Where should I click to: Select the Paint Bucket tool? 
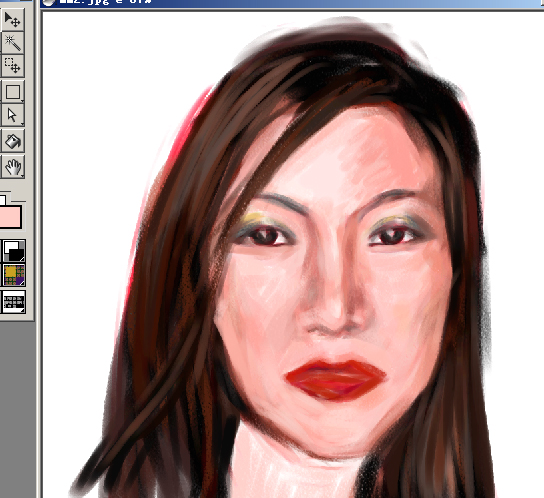(x=13, y=141)
